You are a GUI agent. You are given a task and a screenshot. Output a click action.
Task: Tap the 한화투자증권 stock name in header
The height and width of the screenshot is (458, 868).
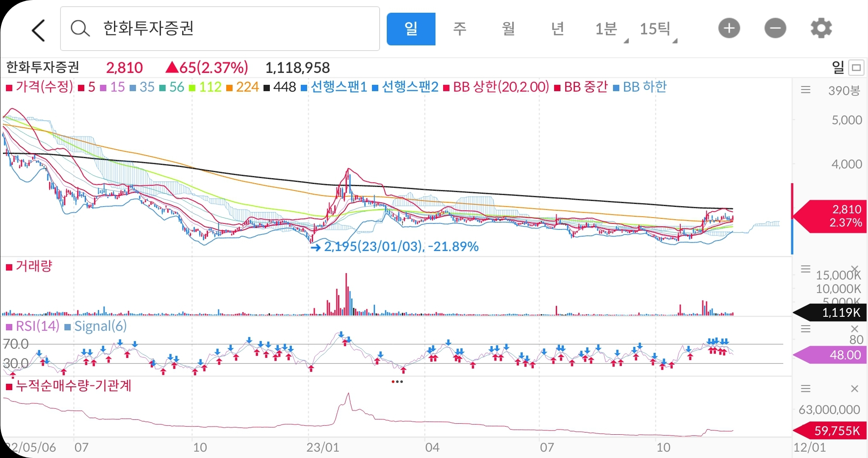tap(43, 67)
